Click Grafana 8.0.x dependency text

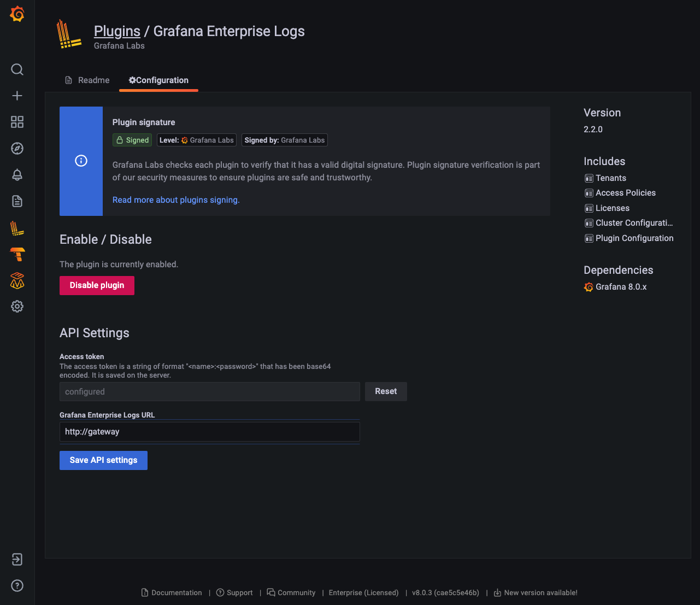[621, 287]
